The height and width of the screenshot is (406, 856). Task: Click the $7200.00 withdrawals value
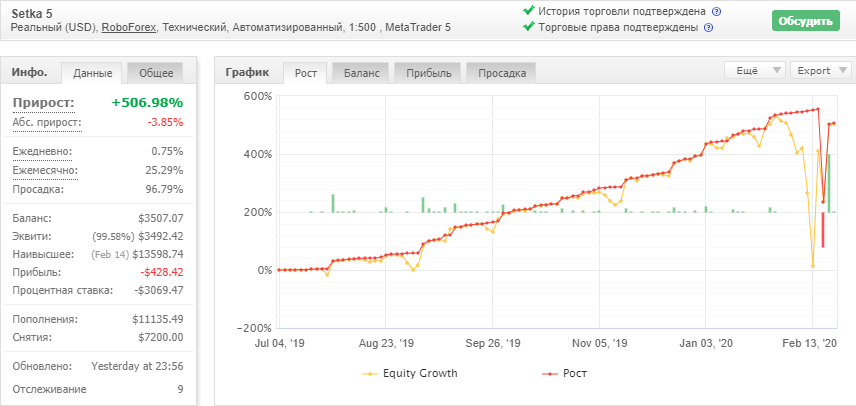[x=161, y=337]
